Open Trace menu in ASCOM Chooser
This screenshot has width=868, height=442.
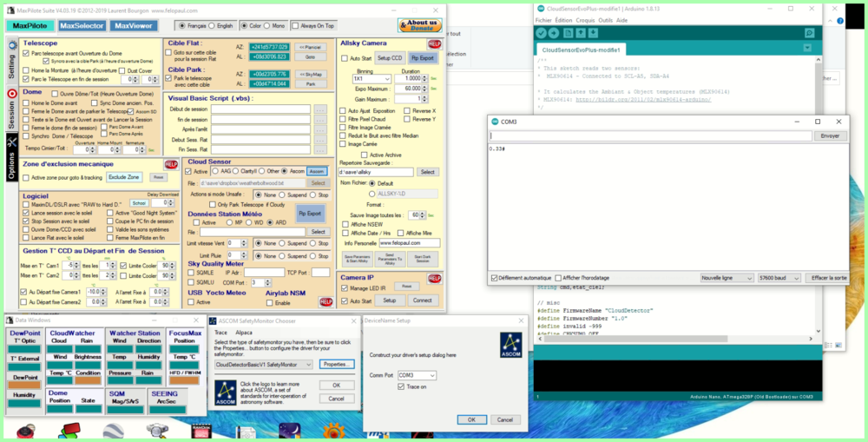click(220, 333)
